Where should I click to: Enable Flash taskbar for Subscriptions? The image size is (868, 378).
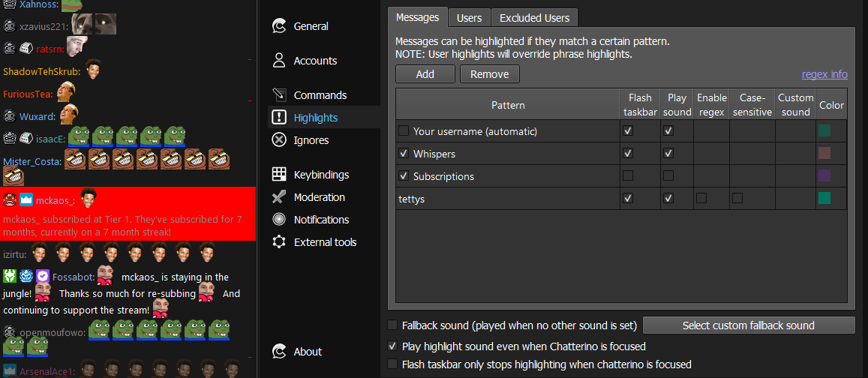628,175
